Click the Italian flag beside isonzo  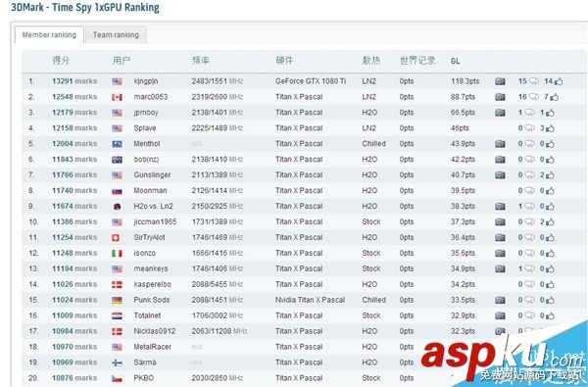(x=117, y=254)
